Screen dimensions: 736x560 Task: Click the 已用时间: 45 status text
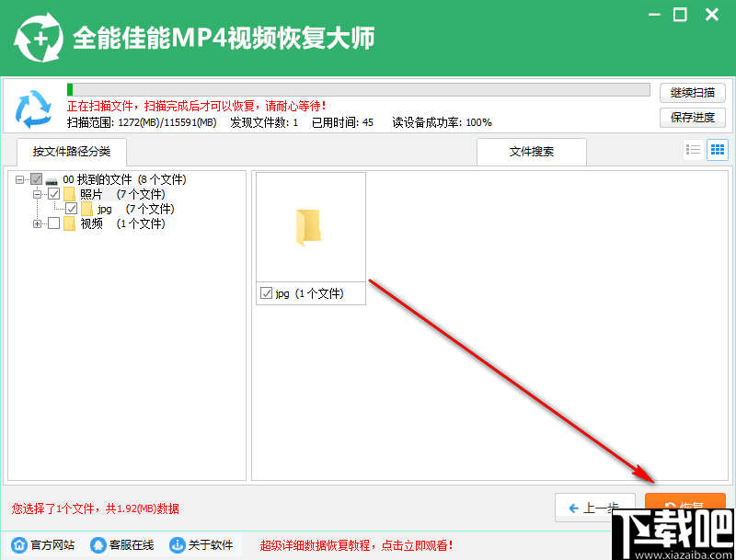point(342,123)
